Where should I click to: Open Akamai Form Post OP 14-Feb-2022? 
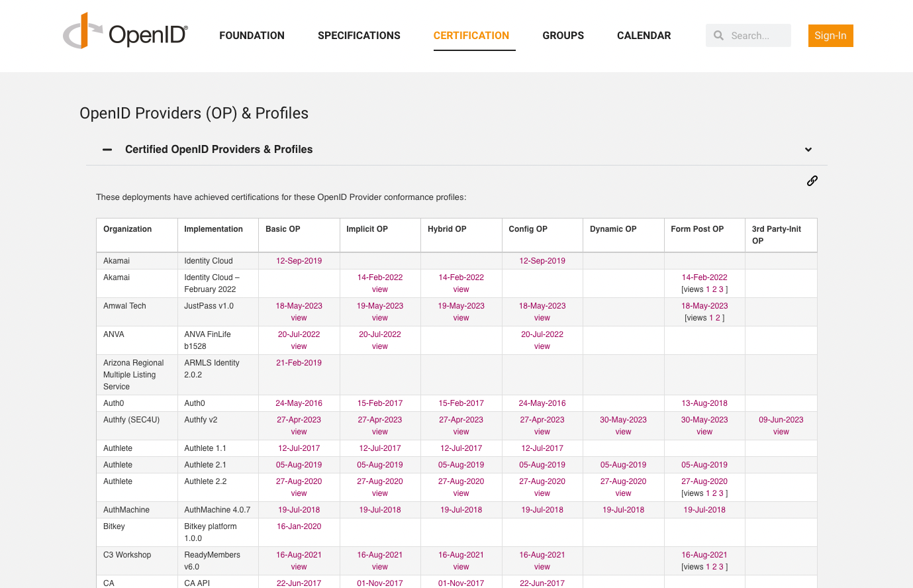pyautogui.click(x=704, y=277)
